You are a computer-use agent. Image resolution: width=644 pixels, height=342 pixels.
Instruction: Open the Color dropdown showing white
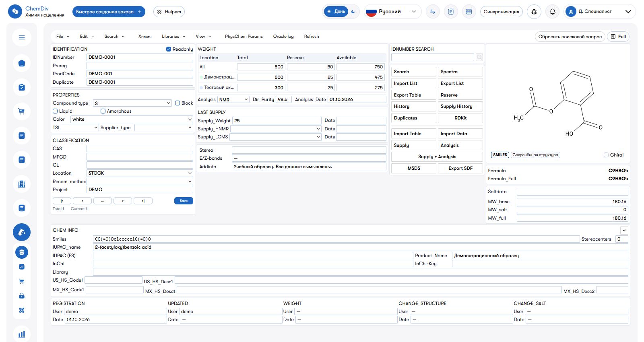pyautogui.click(x=132, y=119)
